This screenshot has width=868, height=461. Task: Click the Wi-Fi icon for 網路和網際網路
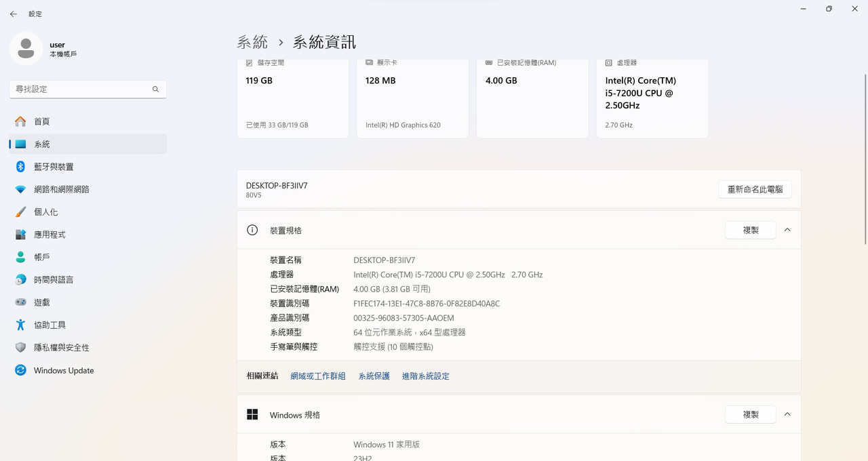pyautogui.click(x=20, y=189)
